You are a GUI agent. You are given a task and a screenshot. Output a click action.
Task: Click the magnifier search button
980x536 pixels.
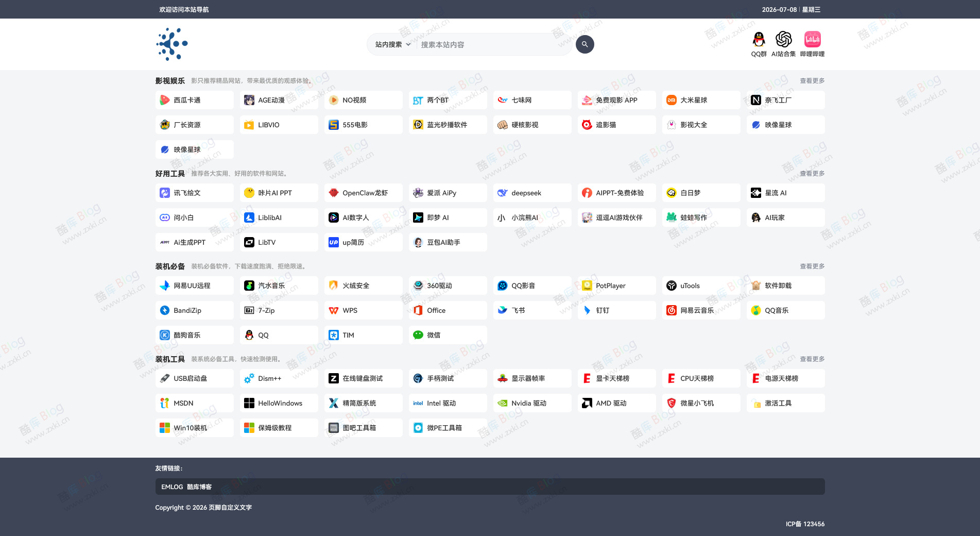[x=584, y=44]
